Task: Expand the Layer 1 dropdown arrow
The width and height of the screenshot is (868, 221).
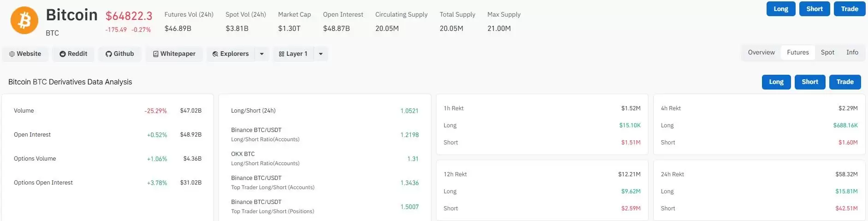Action: click(x=321, y=54)
